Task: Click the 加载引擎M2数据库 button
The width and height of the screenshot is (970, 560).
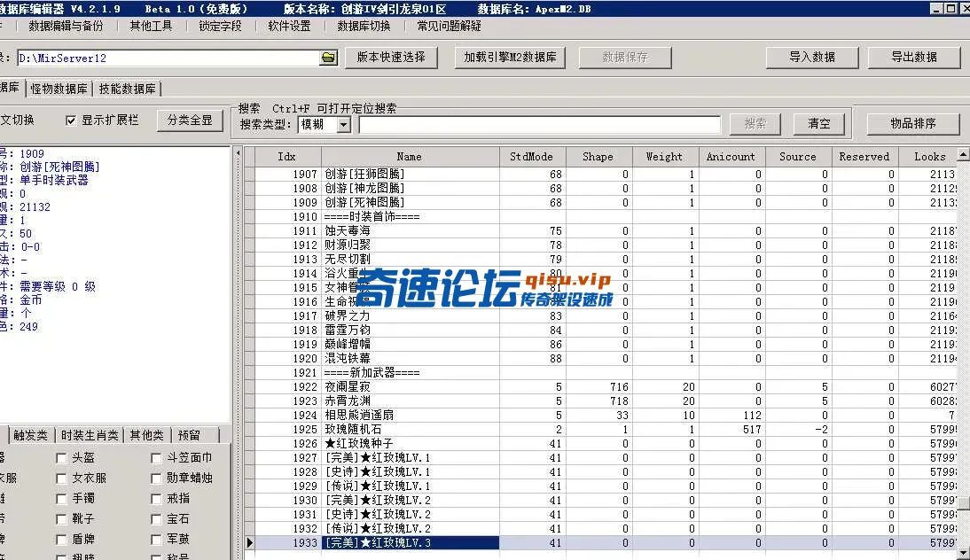Action: [x=510, y=57]
